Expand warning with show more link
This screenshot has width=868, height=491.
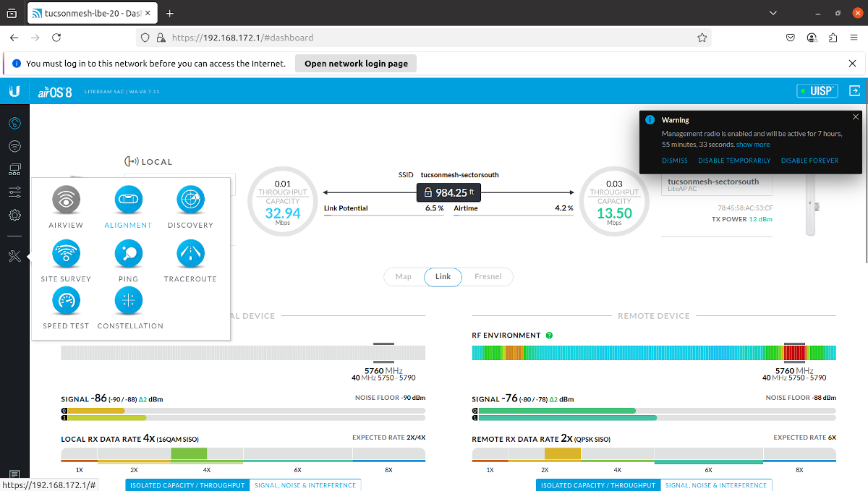[x=753, y=145]
